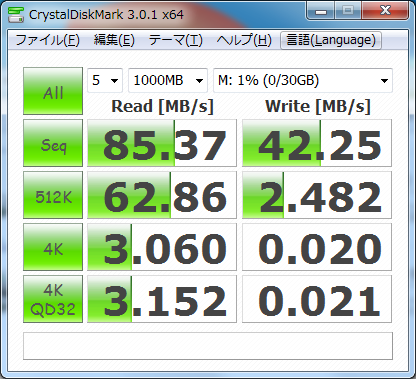Screen dimensions: 416x379
Task: Click the 512K read result 62.86
Action: click(x=162, y=195)
